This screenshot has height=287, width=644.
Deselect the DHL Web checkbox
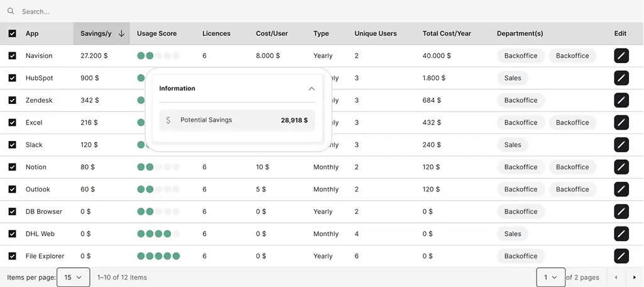tap(13, 234)
